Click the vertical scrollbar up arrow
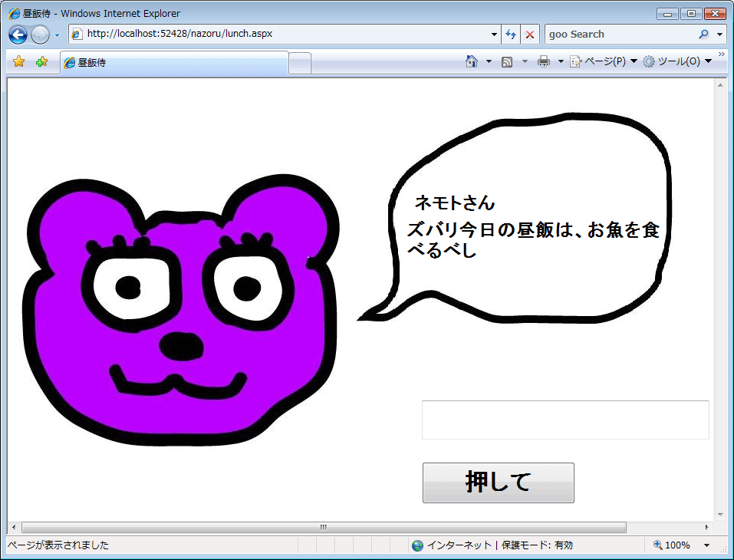The image size is (734, 560). click(x=720, y=85)
